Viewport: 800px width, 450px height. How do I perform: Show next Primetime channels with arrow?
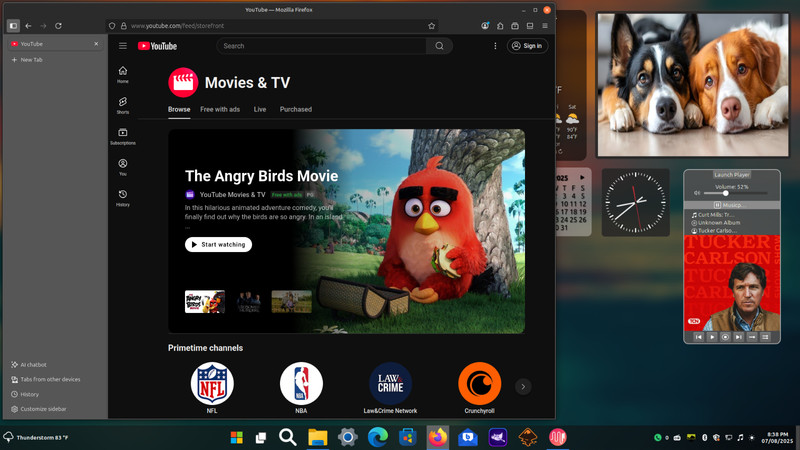tap(523, 387)
